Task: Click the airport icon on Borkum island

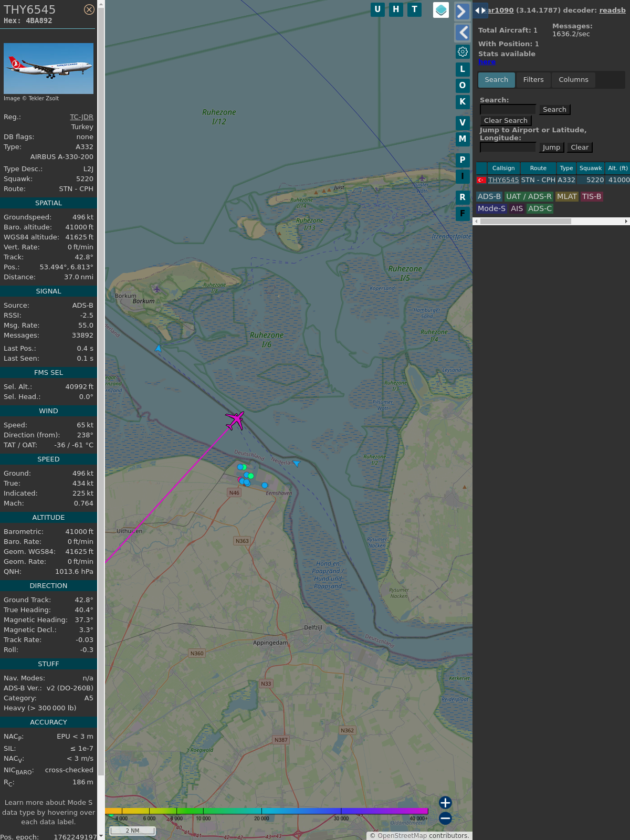Action: pyautogui.click(x=156, y=289)
